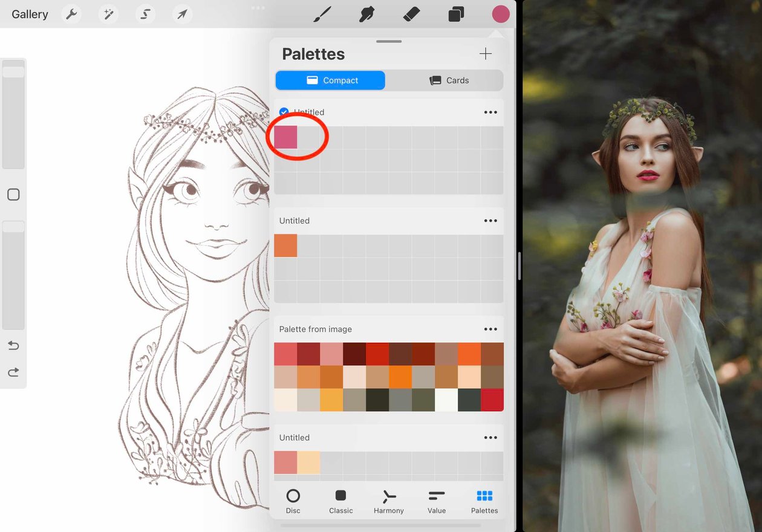Pick the pink swatch in the first Untitled palette
762x532 pixels.
pos(285,137)
